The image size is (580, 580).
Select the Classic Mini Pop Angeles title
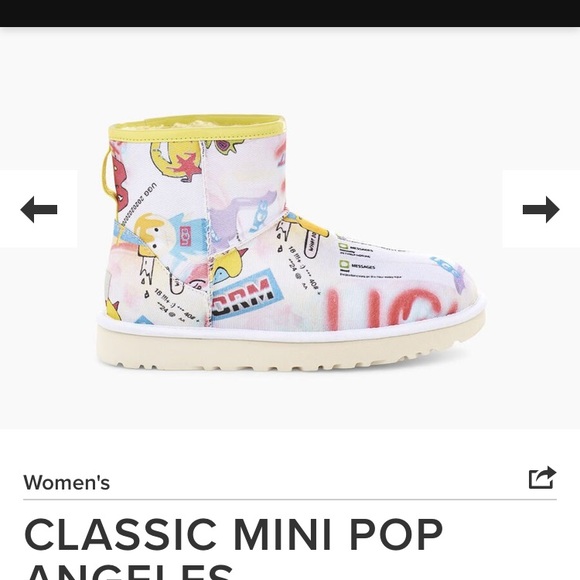click(x=234, y=548)
